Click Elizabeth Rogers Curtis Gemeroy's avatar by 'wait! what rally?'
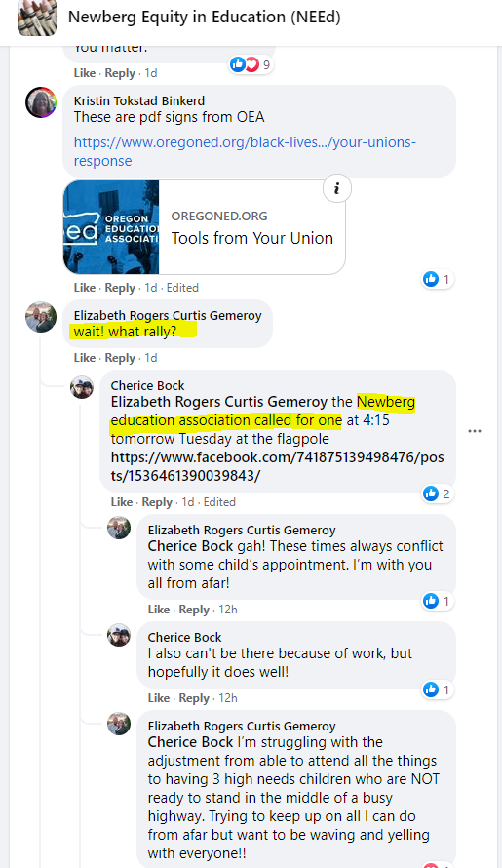This screenshot has width=502, height=868. [41, 317]
